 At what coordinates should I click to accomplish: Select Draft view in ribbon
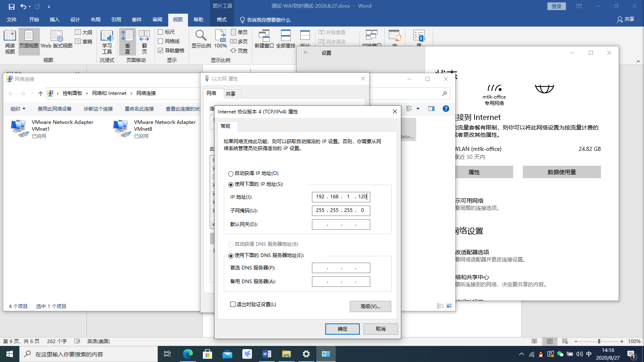pos(84,41)
